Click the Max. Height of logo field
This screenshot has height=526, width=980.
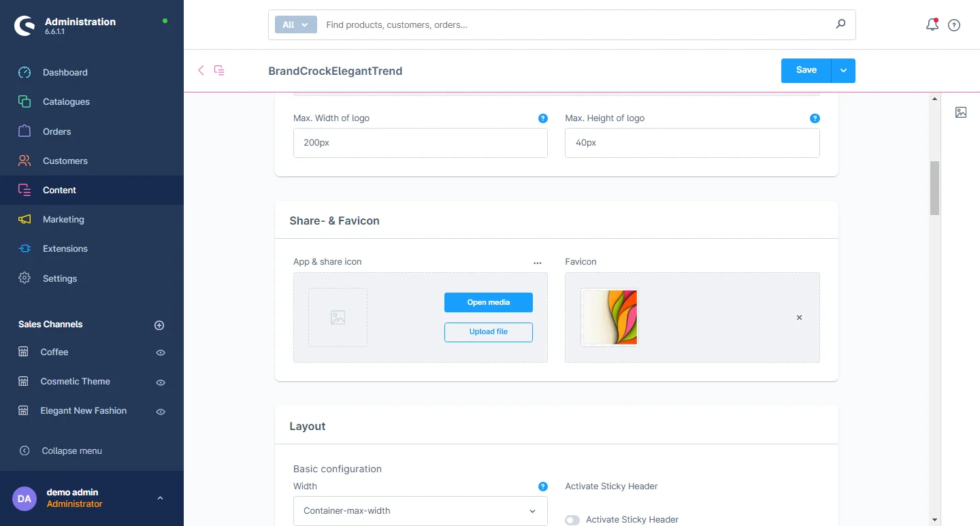[x=691, y=143]
